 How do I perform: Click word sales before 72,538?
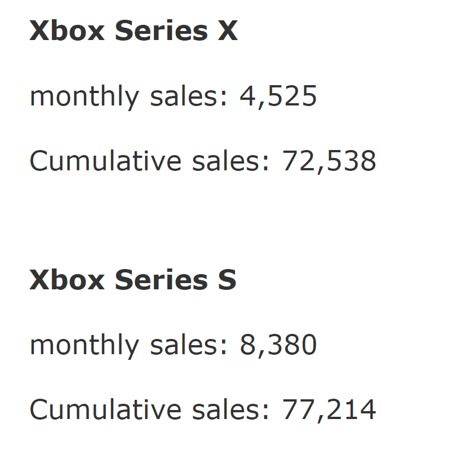pyautogui.click(x=230, y=161)
